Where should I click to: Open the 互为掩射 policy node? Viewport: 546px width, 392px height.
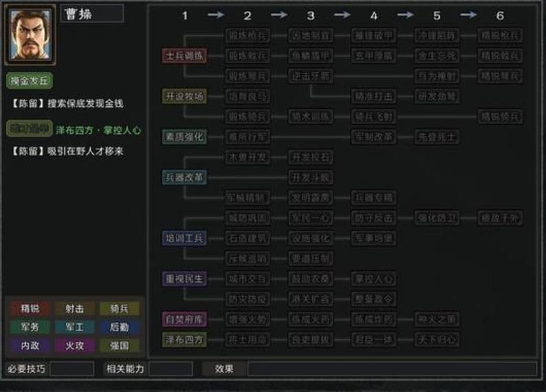(437, 76)
